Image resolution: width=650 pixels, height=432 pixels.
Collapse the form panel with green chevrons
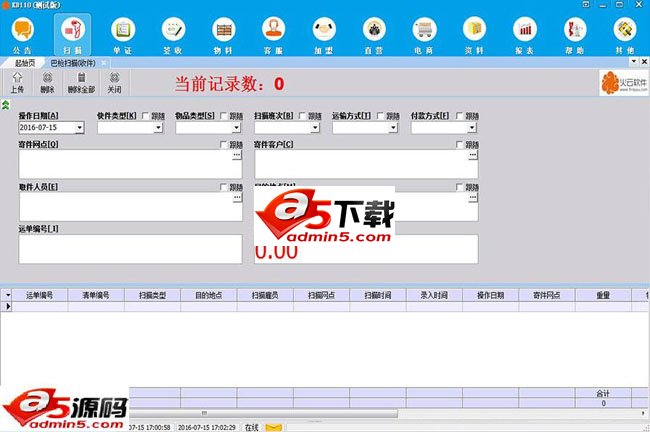click(5, 104)
